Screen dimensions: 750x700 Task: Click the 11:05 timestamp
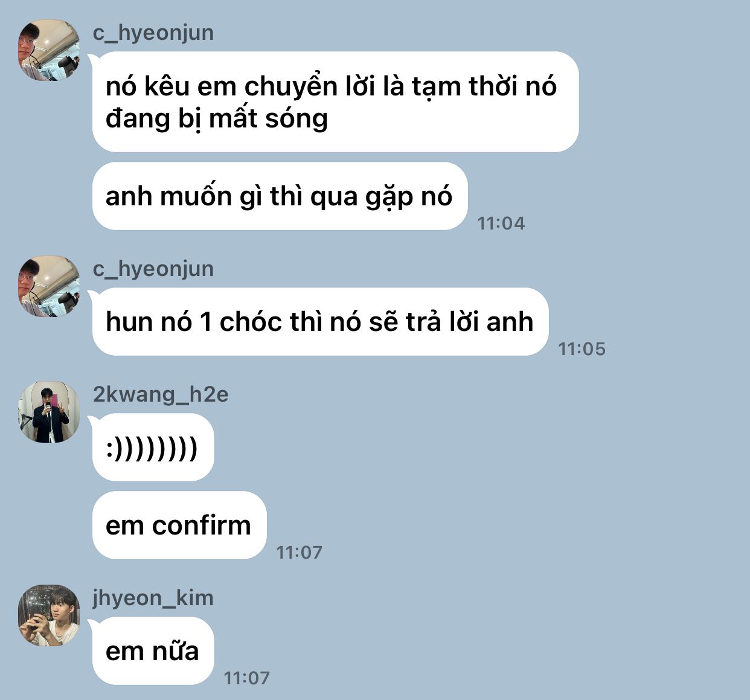pos(582,349)
